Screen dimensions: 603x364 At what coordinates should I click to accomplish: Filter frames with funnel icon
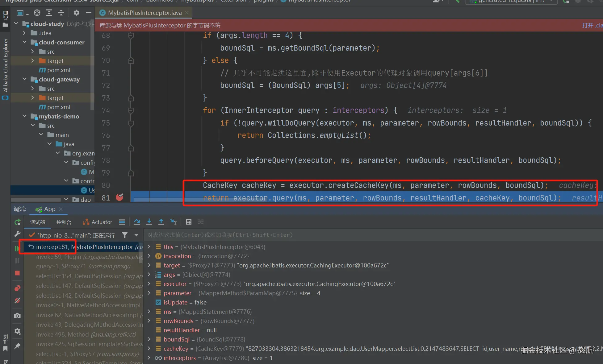click(x=125, y=235)
